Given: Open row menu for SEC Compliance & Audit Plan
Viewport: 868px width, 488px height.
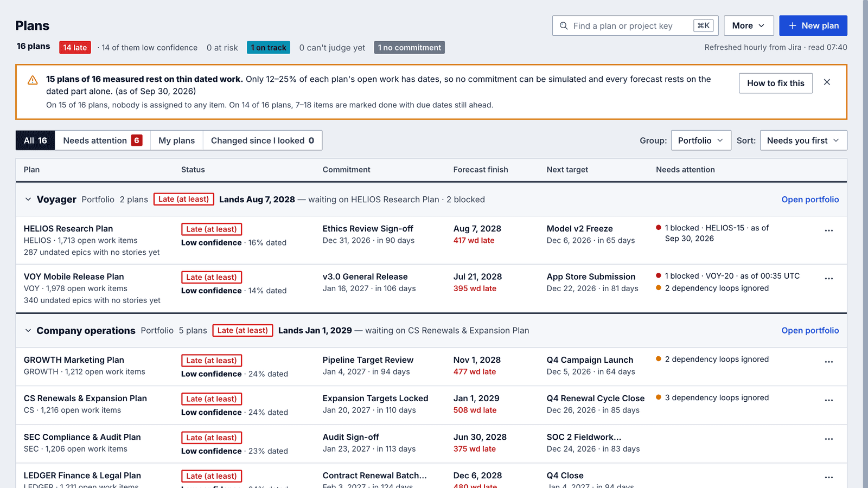Looking at the screenshot, I should click(828, 439).
